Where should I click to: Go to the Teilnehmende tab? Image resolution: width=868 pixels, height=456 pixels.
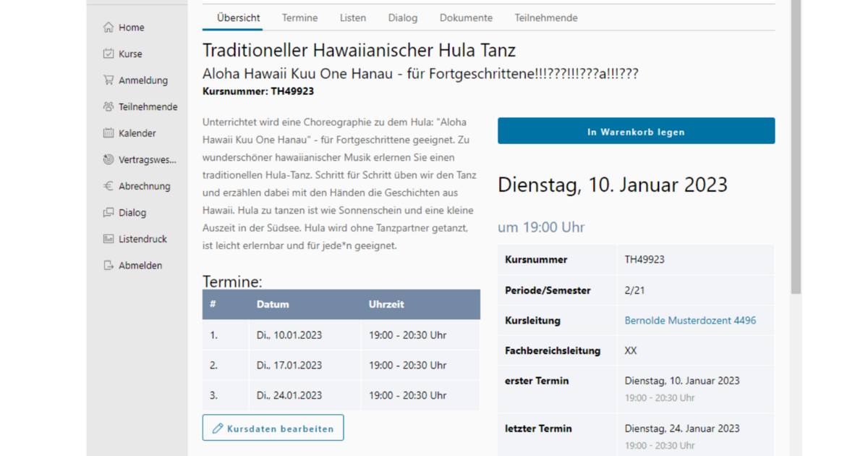(545, 18)
